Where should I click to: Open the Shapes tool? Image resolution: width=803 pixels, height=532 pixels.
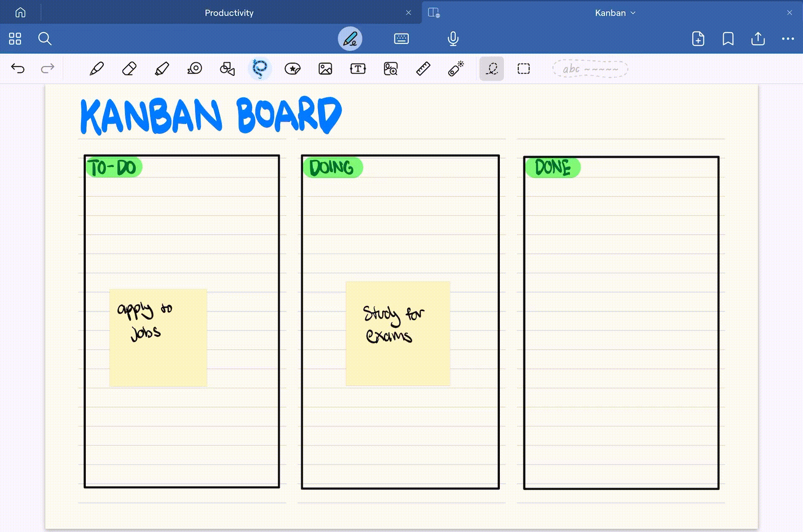pos(227,69)
